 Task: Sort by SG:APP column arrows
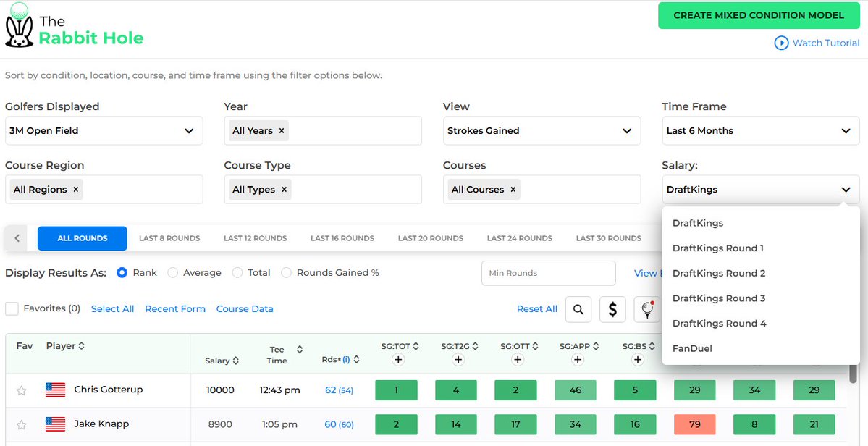tap(596, 346)
